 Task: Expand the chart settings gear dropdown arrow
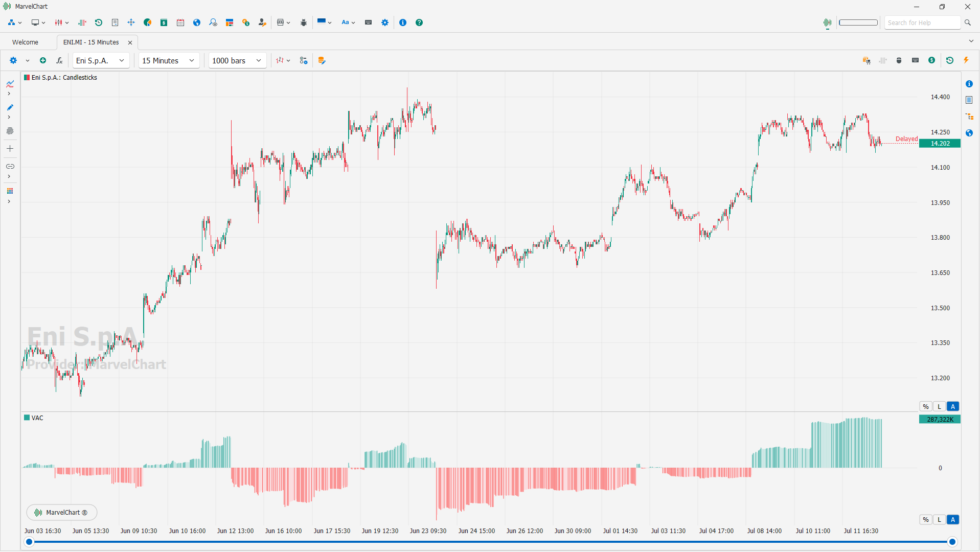pos(28,60)
